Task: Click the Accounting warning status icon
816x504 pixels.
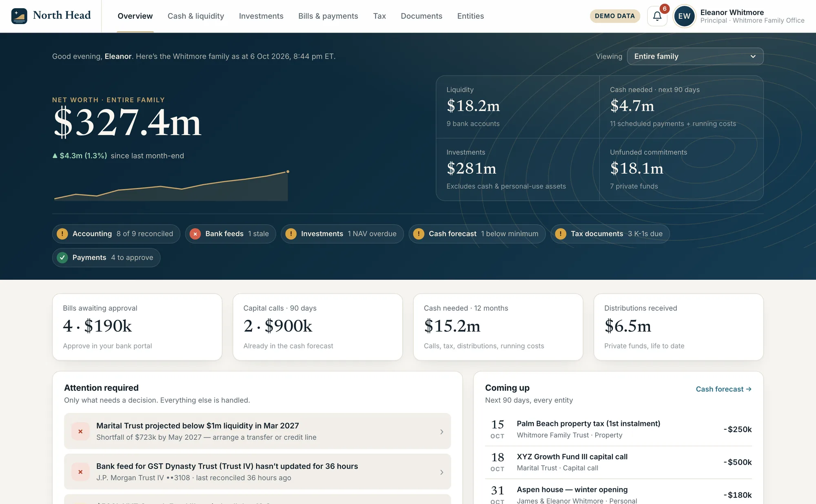Action: (x=62, y=234)
